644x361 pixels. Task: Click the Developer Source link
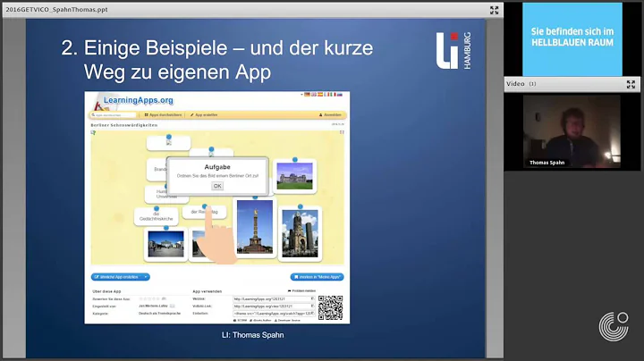(x=287, y=320)
